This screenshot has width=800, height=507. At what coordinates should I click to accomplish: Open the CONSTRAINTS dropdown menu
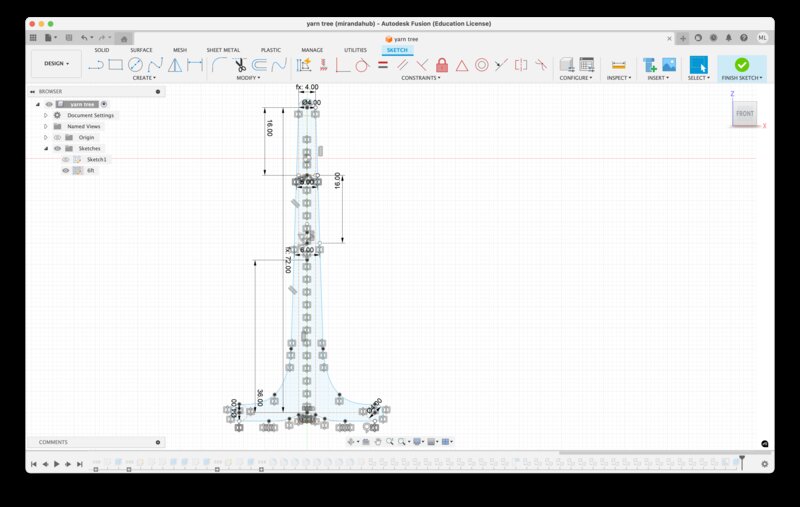click(420, 77)
